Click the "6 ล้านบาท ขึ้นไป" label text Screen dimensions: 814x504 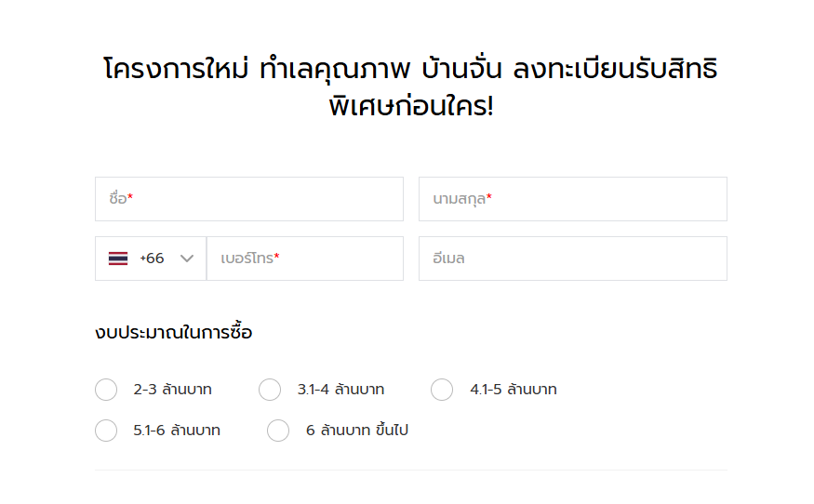pyautogui.click(x=357, y=431)
